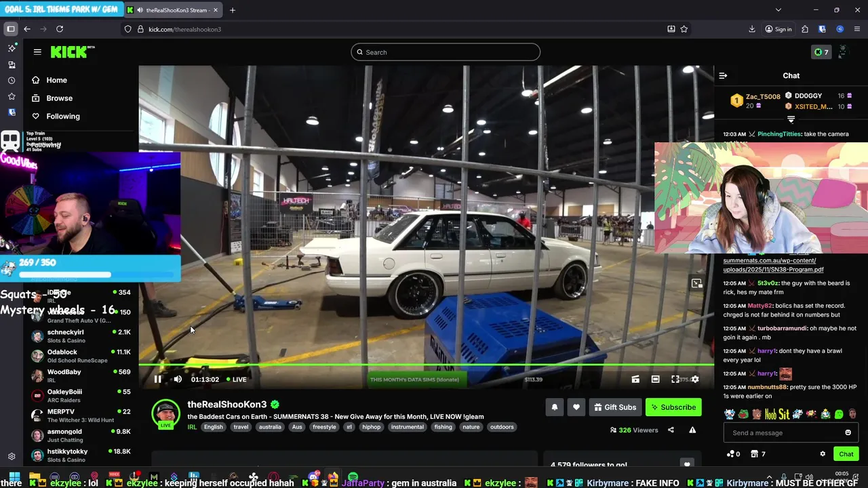Switch video player to fullscreen
The image size is (868, 488).
[x=675, y=380]
